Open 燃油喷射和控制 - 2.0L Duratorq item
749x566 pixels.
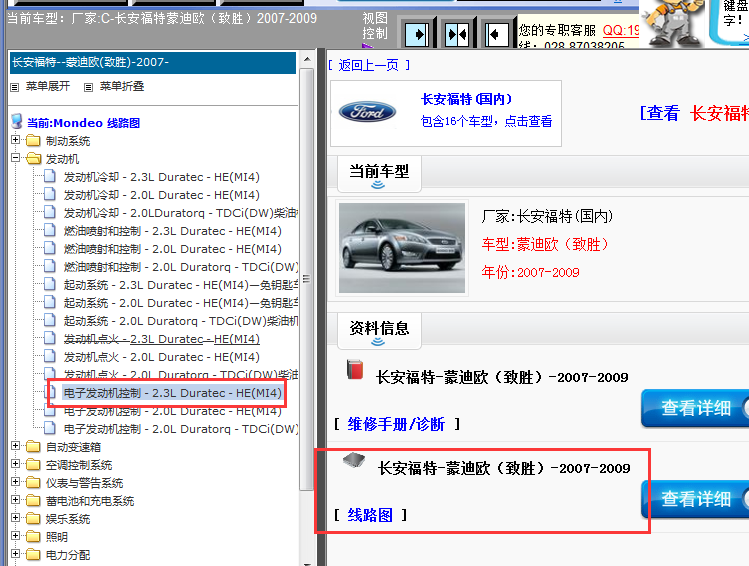coord(181,267)
